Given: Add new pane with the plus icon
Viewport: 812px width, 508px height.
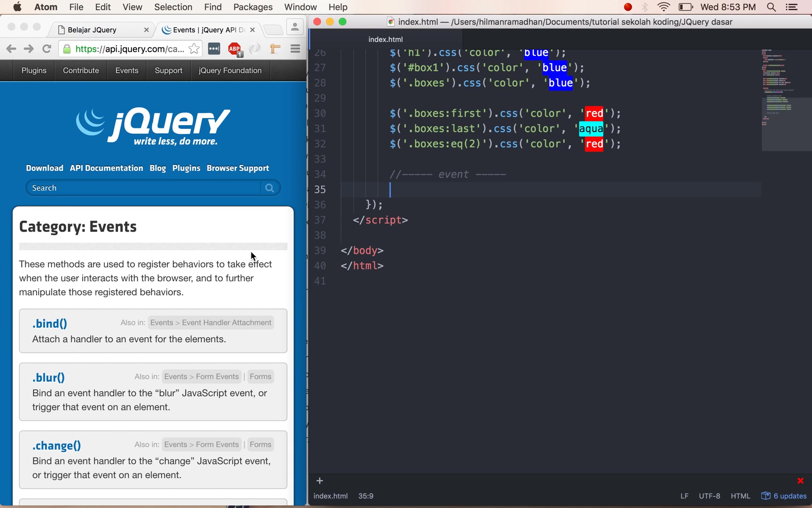Looking at the screenshot, I should click(320, 481).
